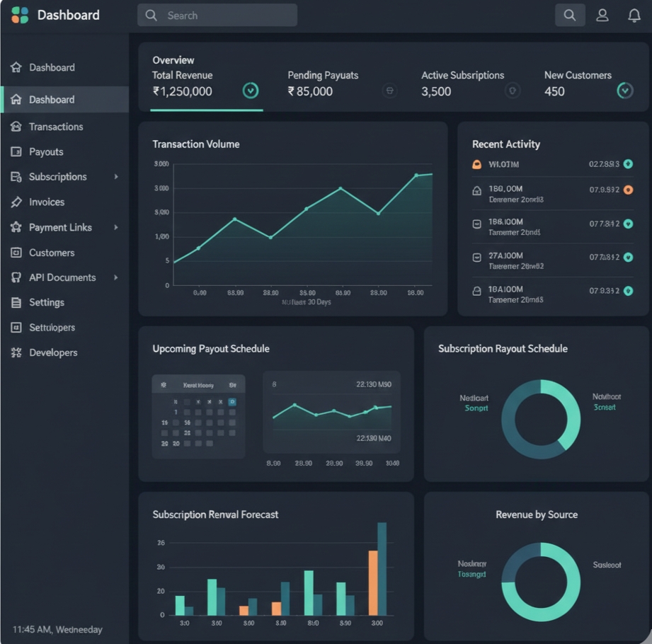
Task: Click the Customers sidebar icon
Action: pos(16,253)
